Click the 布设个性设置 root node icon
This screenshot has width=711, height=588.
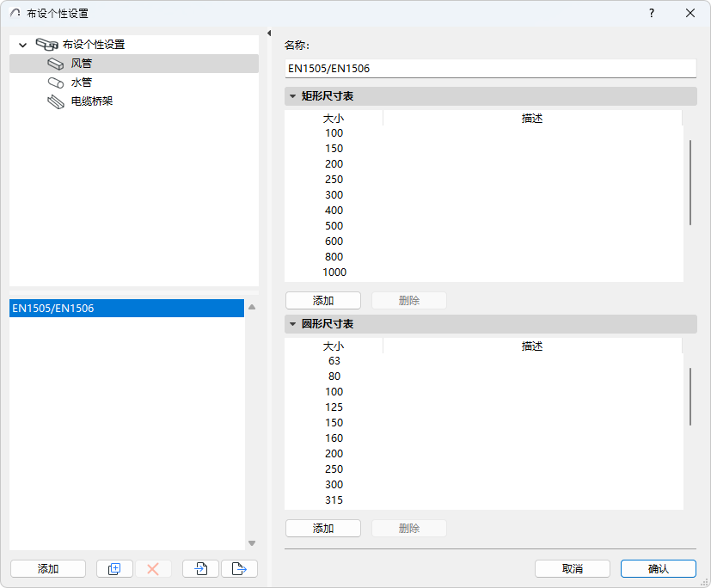coord(46,45)
